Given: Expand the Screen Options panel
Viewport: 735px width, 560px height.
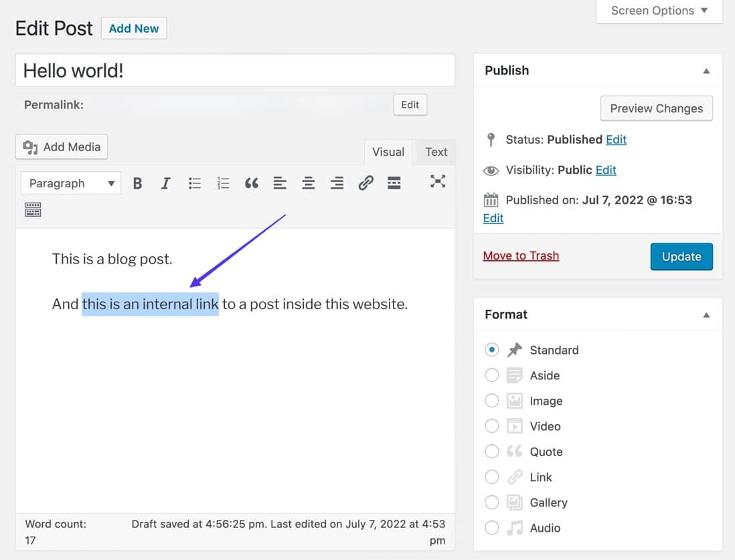Looking at the screenshot, I should 658,11.
